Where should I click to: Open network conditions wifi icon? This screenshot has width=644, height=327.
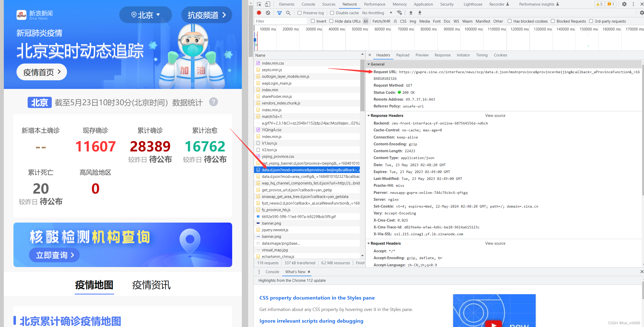click(399, 13)
